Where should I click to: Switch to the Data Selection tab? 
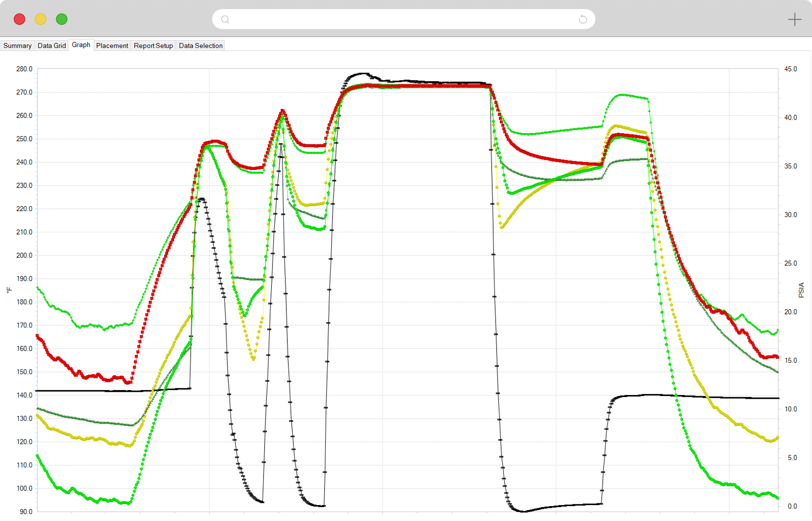tap(201, 46)
